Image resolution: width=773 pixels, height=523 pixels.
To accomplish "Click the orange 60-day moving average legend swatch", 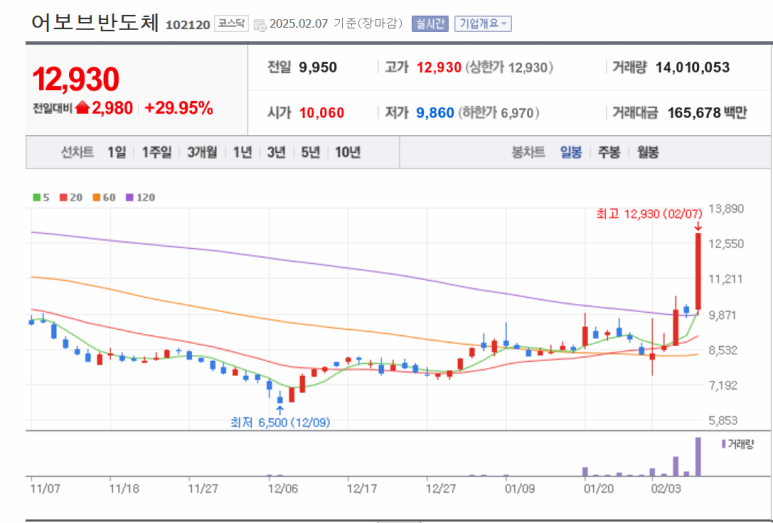I will (x=96, y=198).
